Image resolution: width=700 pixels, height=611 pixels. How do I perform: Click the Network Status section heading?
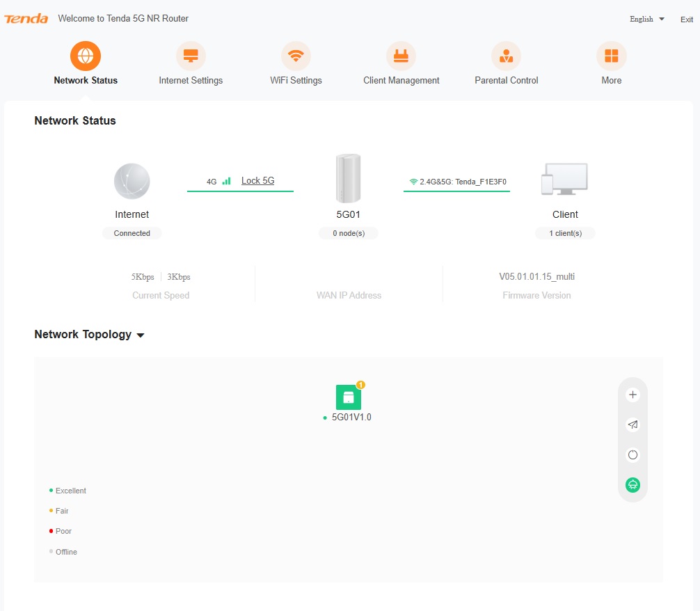pyautogui.click(x=75, y=120)
